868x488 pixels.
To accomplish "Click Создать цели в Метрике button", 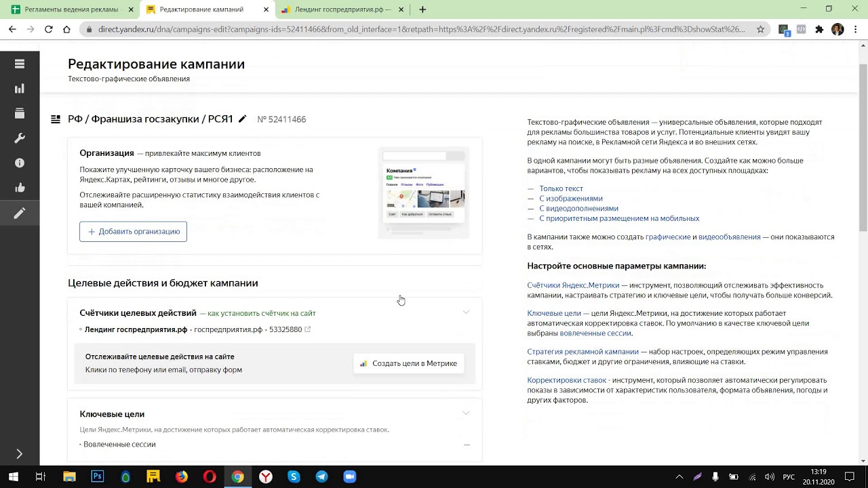I will click(x=408, y=363).
